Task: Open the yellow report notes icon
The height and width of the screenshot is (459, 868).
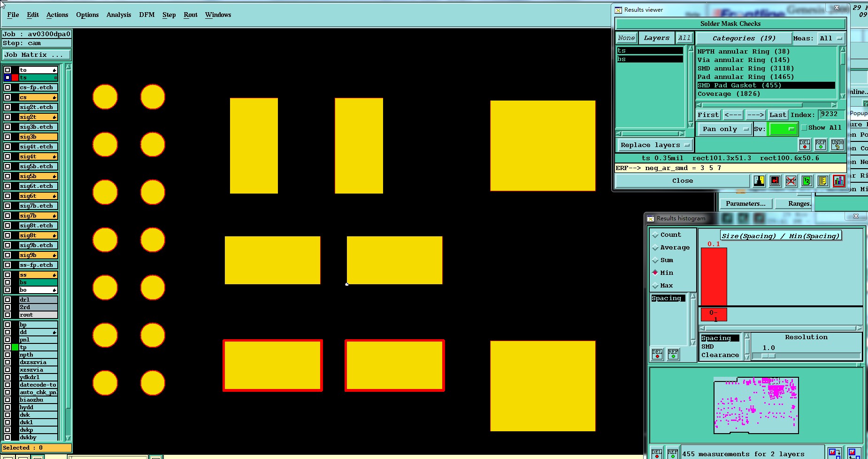Action: 822,181
